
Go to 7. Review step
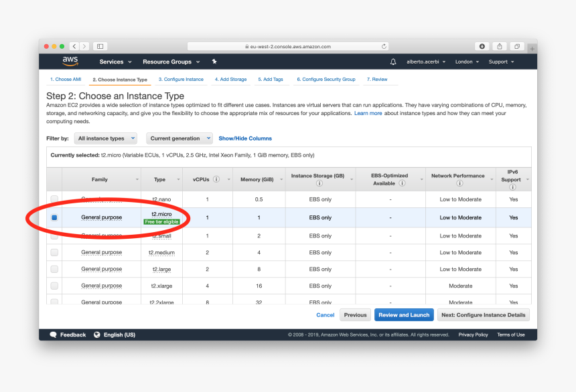point(377,80)
